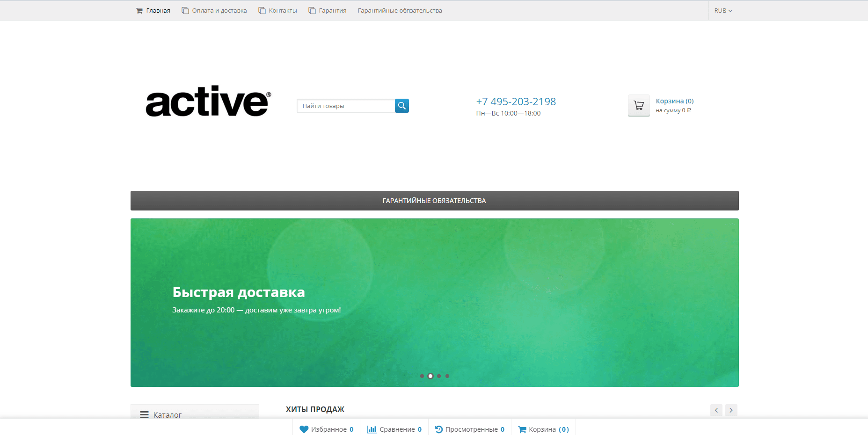Open Гарантия page in top bar
The width and height of the screenshot is (868, 435).
click(x=328, y=11)
